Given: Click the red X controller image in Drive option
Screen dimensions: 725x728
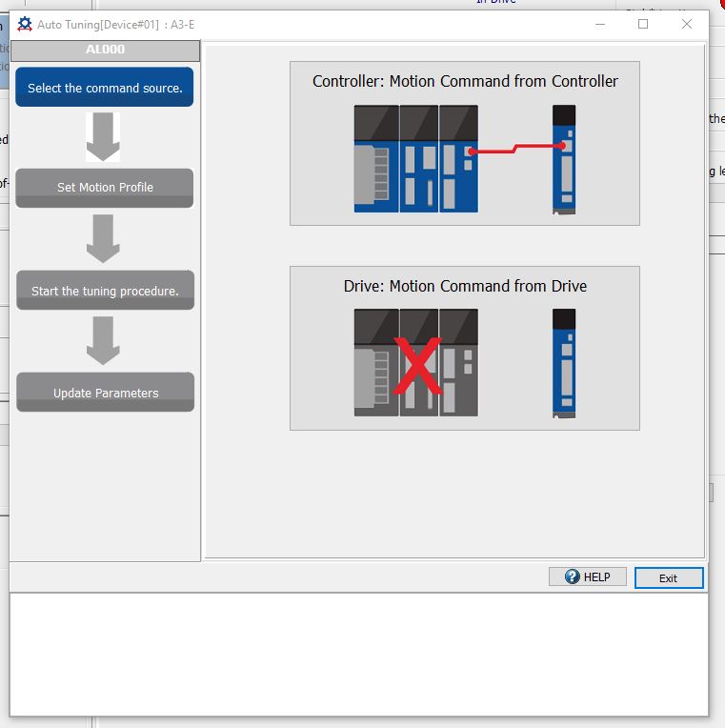Looking at the screenshot, I should pos(416,363).
